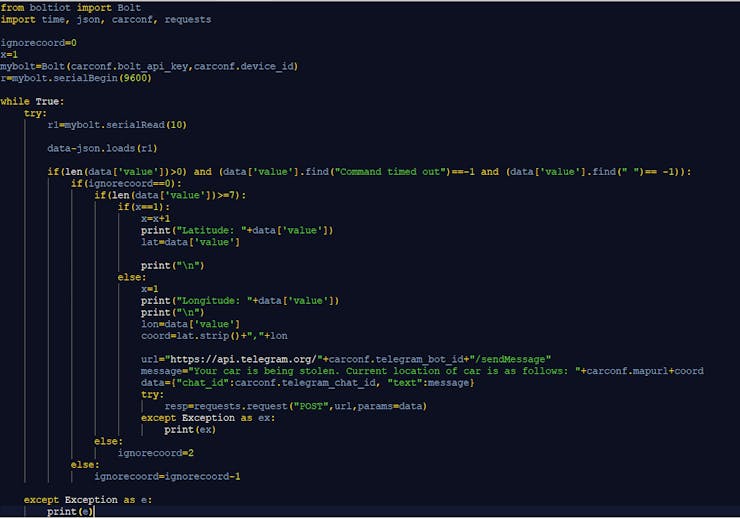Click the 'while True:' statement
740x518 pixels.
(32, 101)
